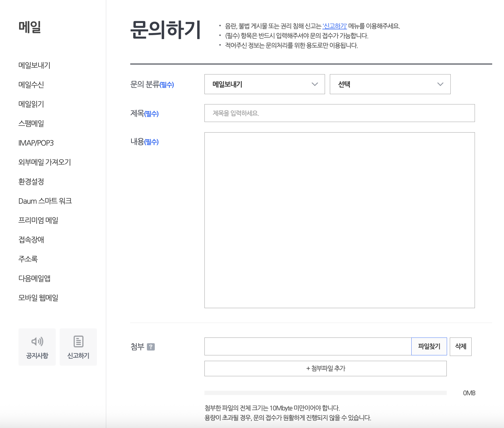Click the document icon for 신고하기 reporting

(78, 341)
